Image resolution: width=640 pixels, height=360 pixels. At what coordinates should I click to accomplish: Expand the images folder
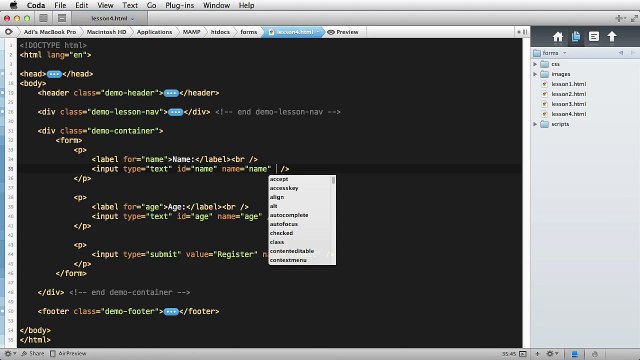tap(535, 74)
